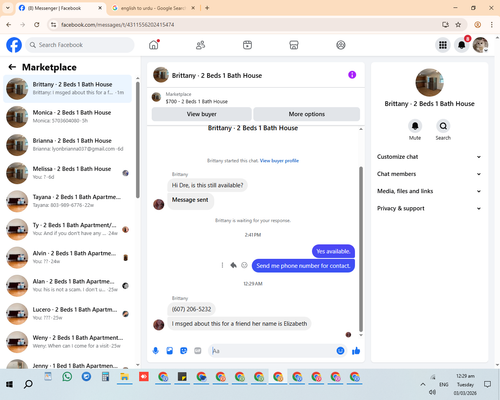The width and height of the screenshot is (500, 400).
Task: Click the large listing photo in the info panel
Action: [x=429, y=82]
